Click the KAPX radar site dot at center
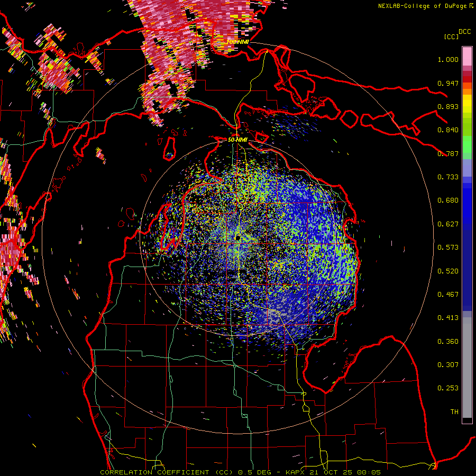476x476 pixels. click(x=237, y=237)
